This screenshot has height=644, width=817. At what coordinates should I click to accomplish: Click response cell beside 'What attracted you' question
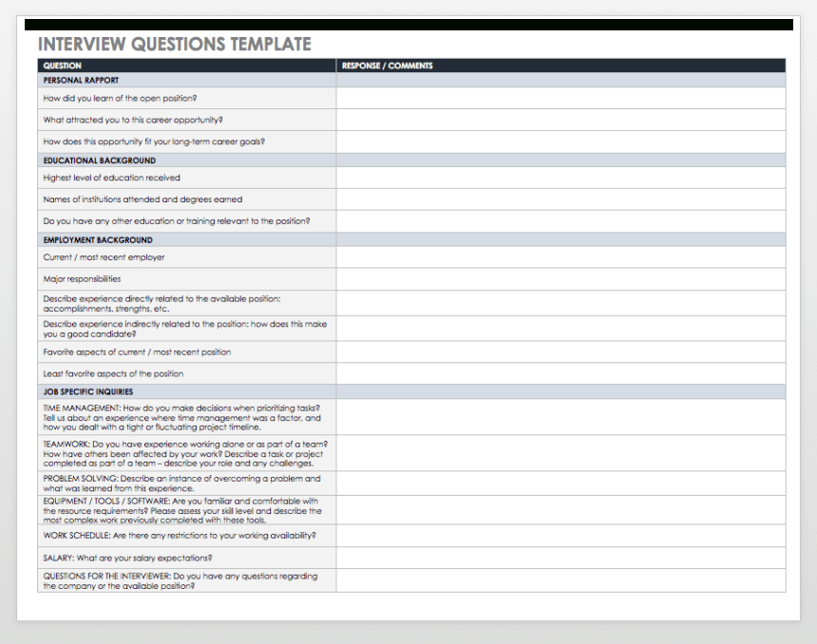point(560,120)
